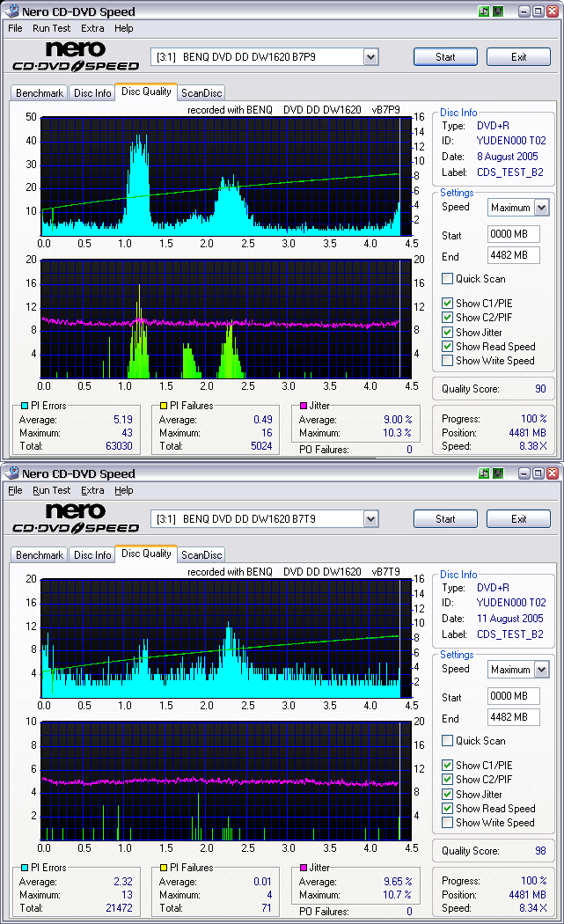Click the floppy disk save icon in B7T9 window
The height and width of the screenshot is (924, 564).
(498, 473)
